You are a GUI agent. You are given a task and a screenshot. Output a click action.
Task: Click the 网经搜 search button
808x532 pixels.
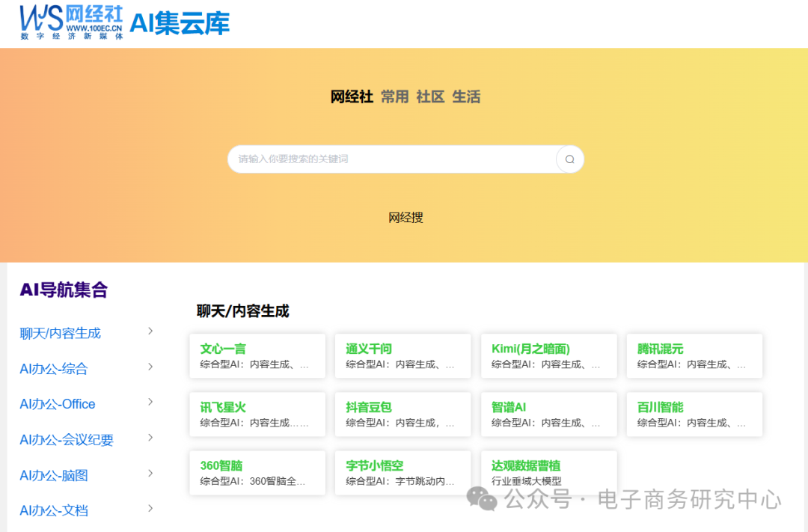(406, 217)
